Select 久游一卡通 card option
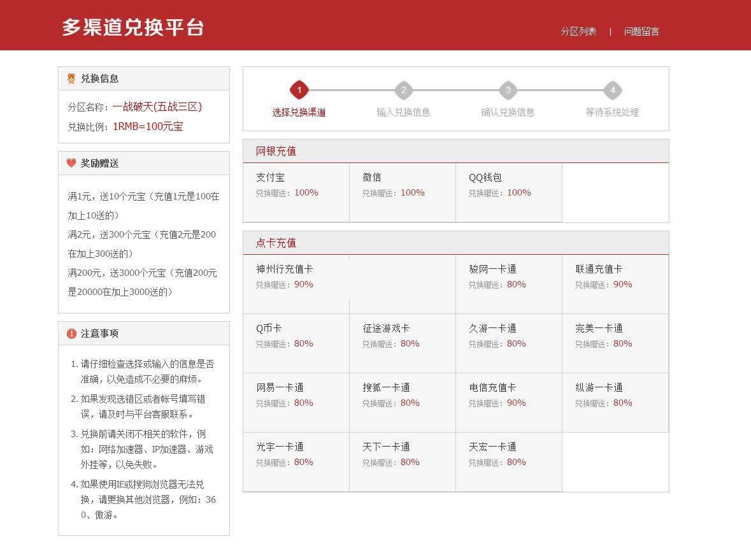The width and height of the screenshot is (751, 560). (509, 344)
